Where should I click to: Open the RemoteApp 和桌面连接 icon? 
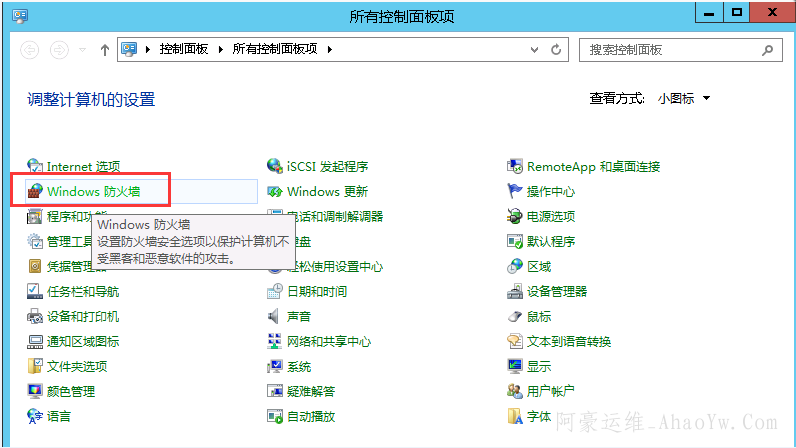[515, 166]
